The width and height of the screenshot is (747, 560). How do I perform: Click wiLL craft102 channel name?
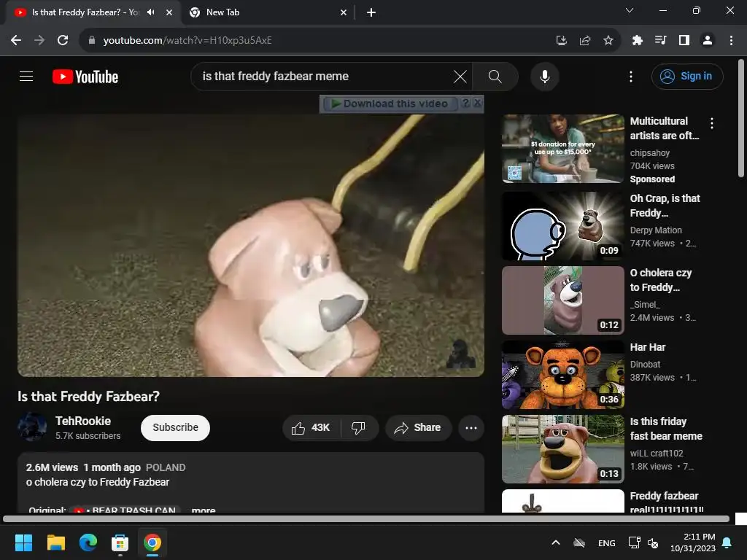tap(657, 454)
